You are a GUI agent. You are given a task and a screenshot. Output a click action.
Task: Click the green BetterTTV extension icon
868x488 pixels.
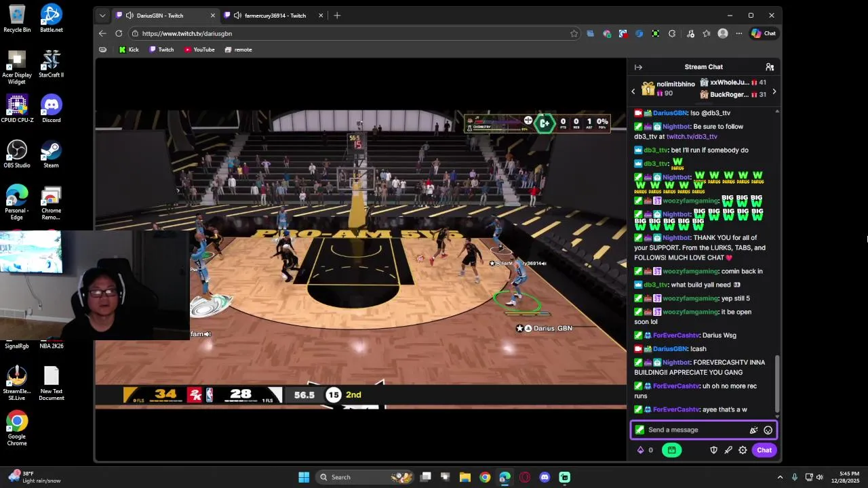(x=656, y=33)
